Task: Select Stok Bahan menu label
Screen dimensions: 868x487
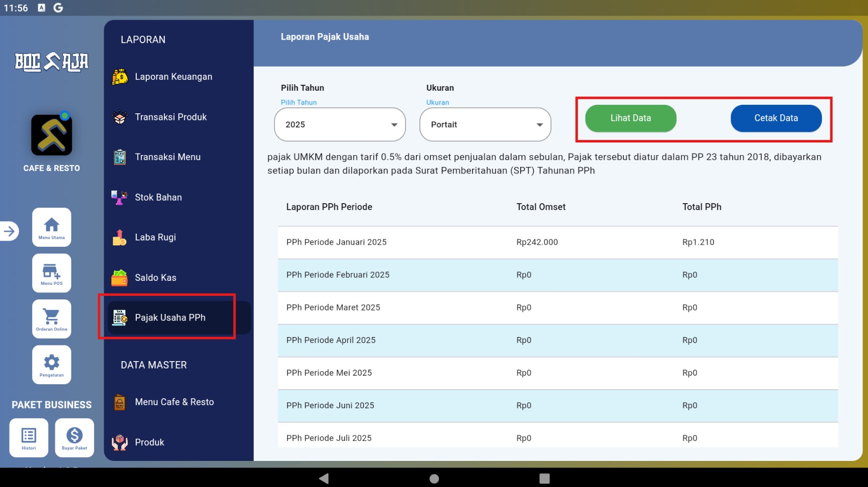Action: tap(158, 197)
